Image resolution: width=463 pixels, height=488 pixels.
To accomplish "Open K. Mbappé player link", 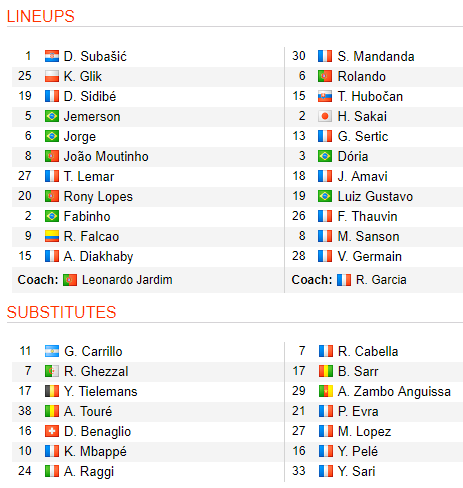I will click(95, 451).
